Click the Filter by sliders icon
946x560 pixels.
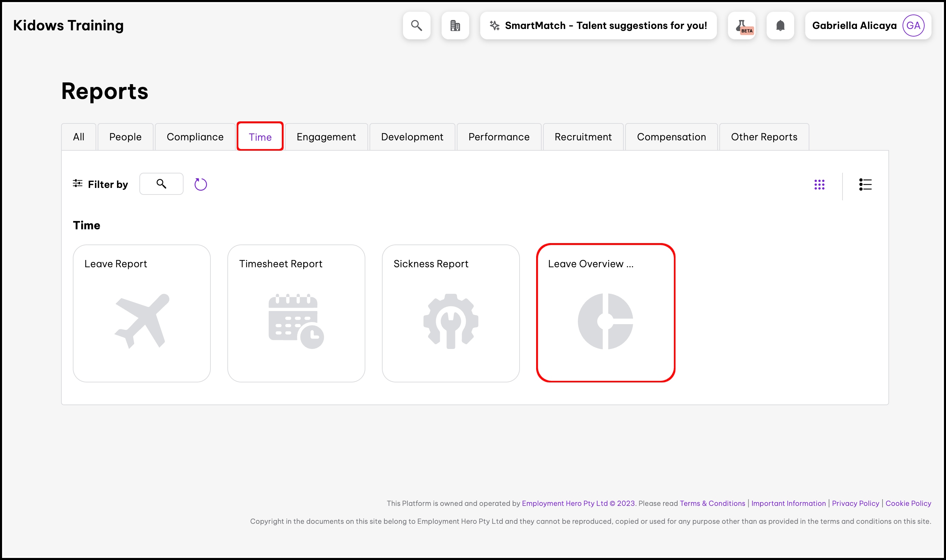click(77, 184)
